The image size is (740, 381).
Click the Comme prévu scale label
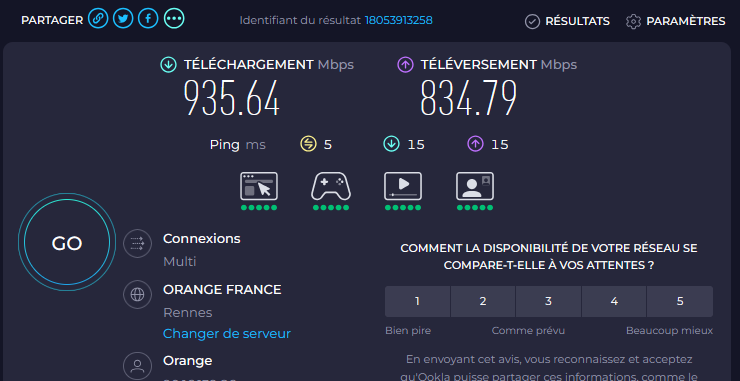[x=528, y=330]
